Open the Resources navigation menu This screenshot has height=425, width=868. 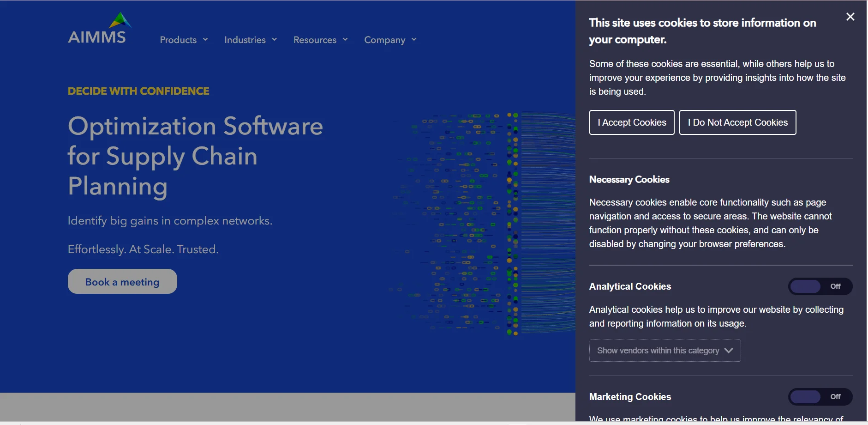click(x=315, y=40)
